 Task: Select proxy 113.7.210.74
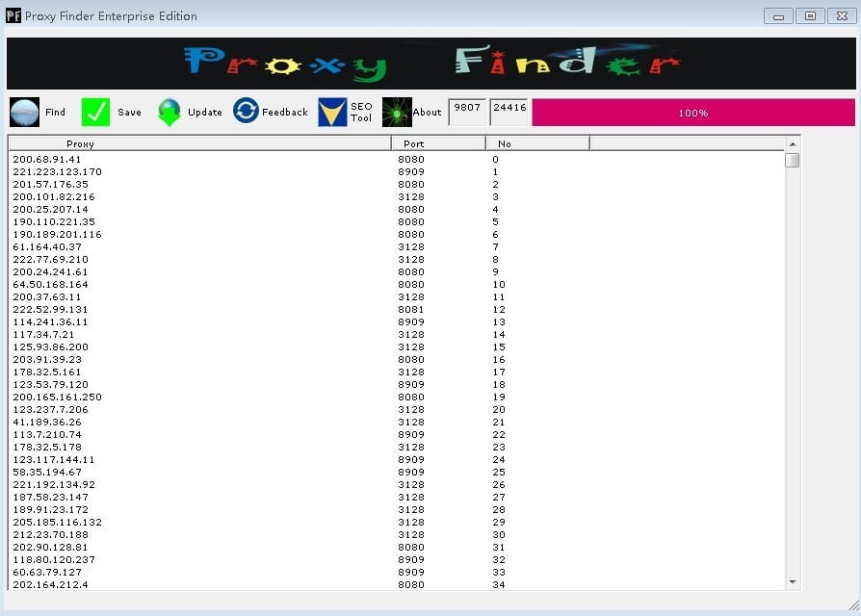pos(47,435)
